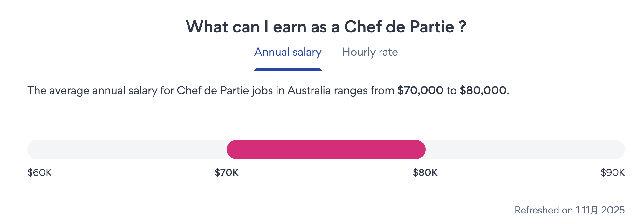
Task: Click the left end of the pink bar
Action: tap(233, 150)
